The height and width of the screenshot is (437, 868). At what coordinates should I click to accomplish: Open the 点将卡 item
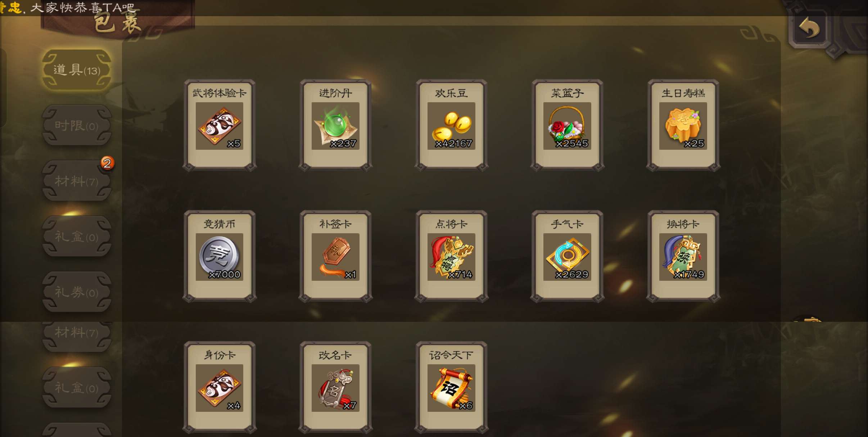pos(451,256)
